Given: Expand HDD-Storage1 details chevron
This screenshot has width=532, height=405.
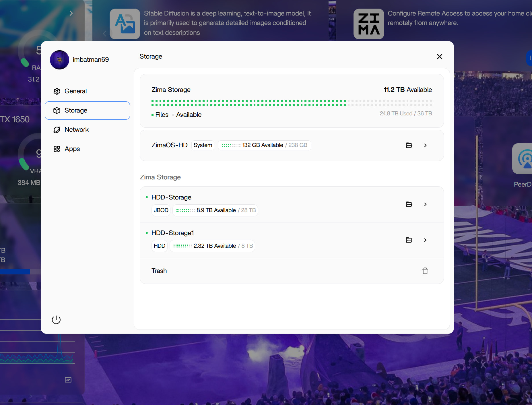Looking at the screenshot, I should coord(425,240).
